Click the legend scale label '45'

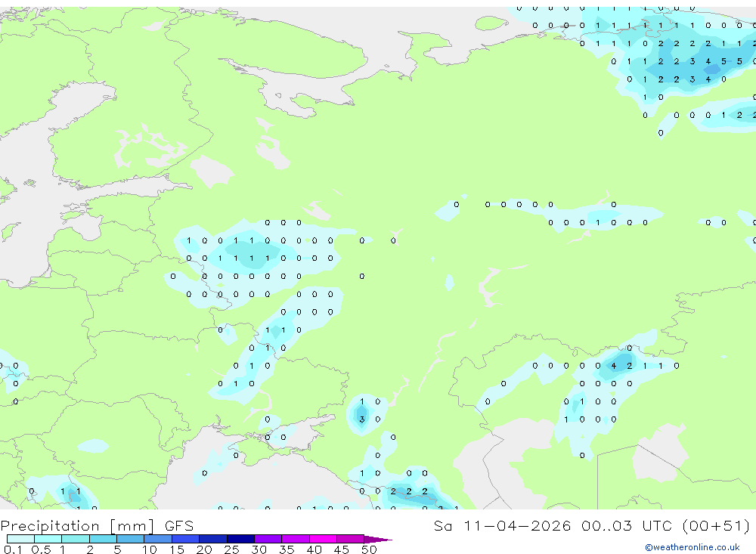tap(342, 549)
